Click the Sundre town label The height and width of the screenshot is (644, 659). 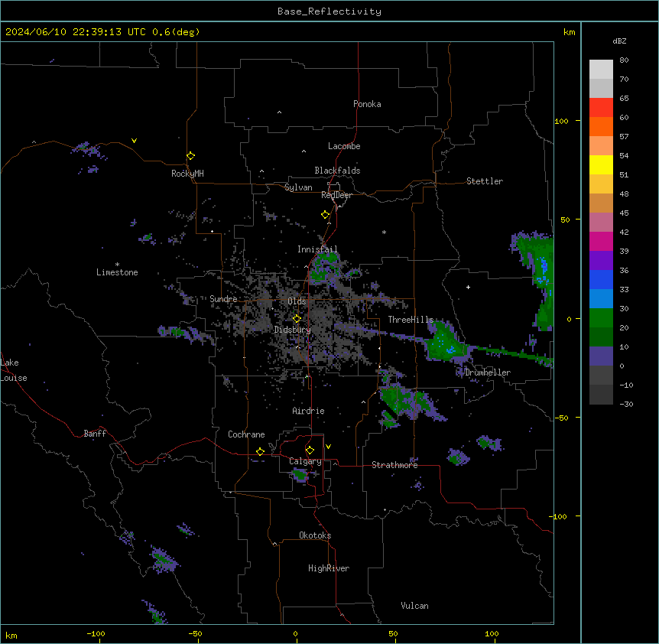(x=223, y=299)
